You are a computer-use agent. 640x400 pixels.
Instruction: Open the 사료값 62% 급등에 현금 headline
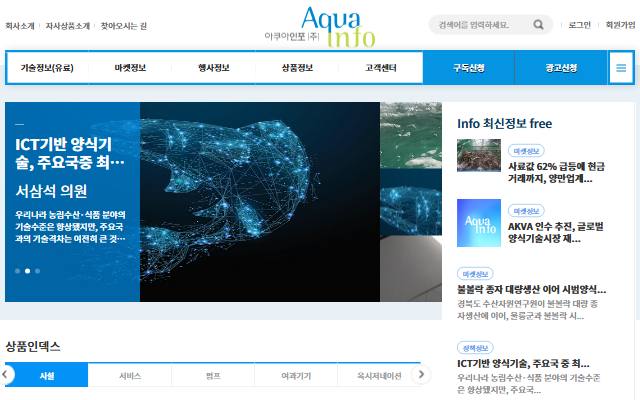[x=556, y=172]
